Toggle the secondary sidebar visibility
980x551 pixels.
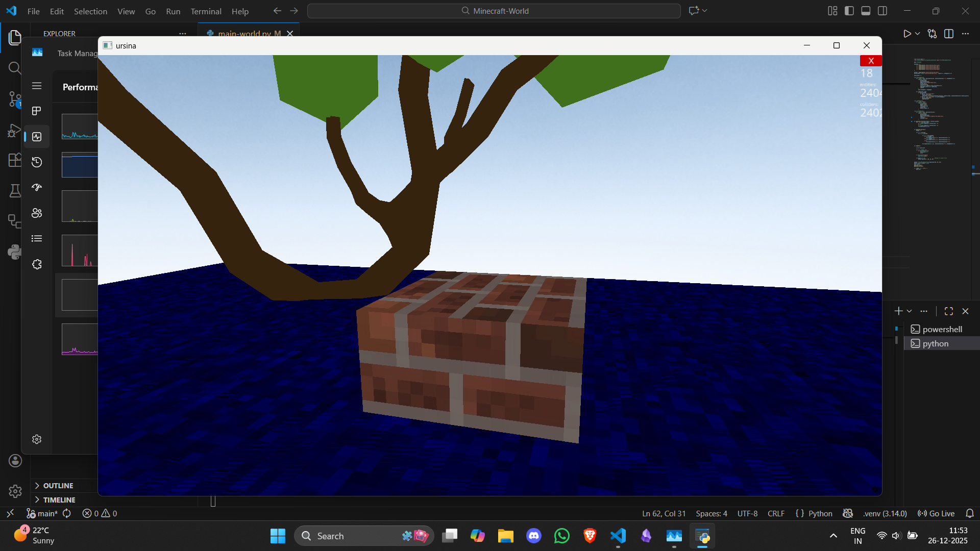[883, 11]
